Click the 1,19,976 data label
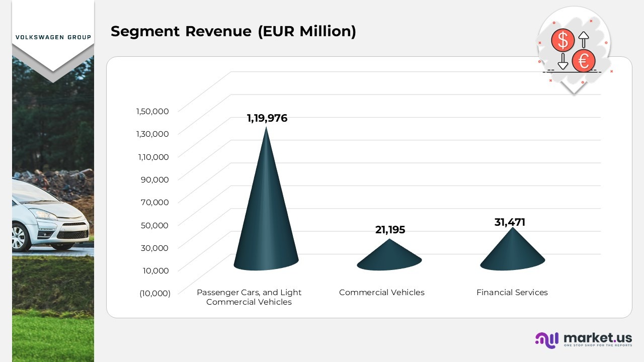 pyautogui.click(x=267, y=118)
